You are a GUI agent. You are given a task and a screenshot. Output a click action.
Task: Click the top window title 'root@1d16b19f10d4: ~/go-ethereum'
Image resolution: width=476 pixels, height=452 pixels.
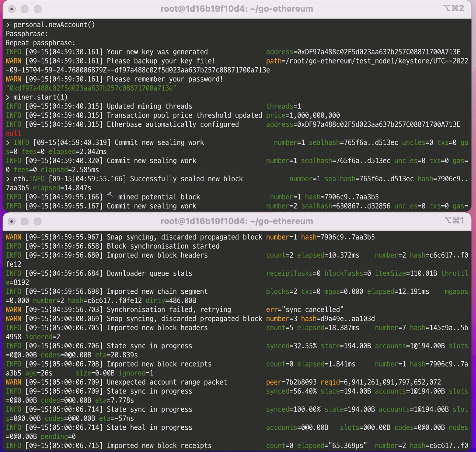click(237, 9)
